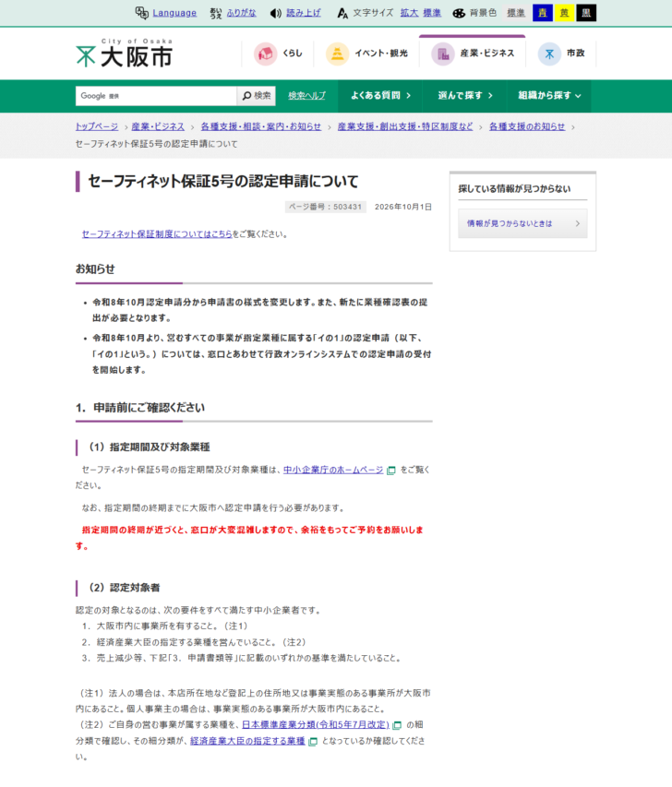The width and height of the screenshot is (672, 787).
Task: Click the 情報が見つからないときは button
Action: 522,223
